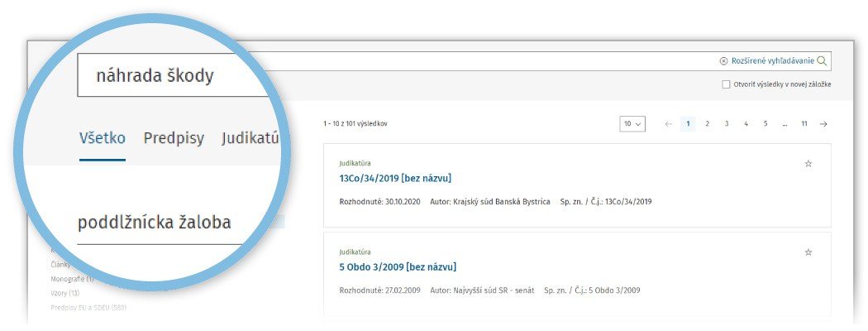This screenshot has width=868, height=331.
Task: Click the previous page arrow
Action: [669, 124]
